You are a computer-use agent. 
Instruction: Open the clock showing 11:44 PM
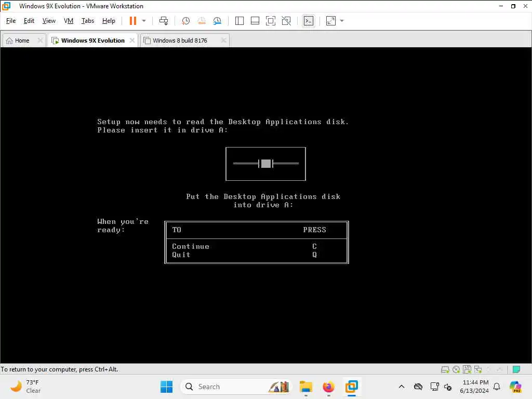[x=474, y=387]
